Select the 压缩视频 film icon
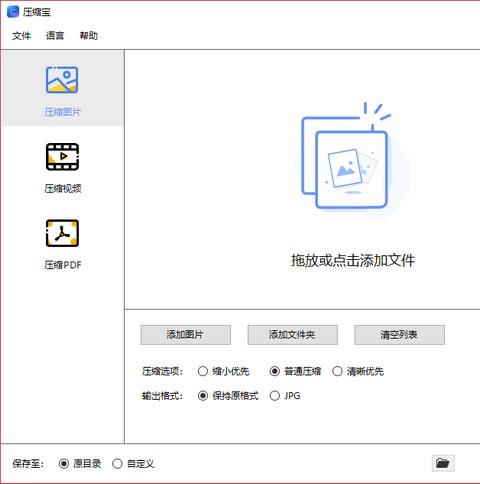Viewport: 480px width, 484px height. point(62,156)
